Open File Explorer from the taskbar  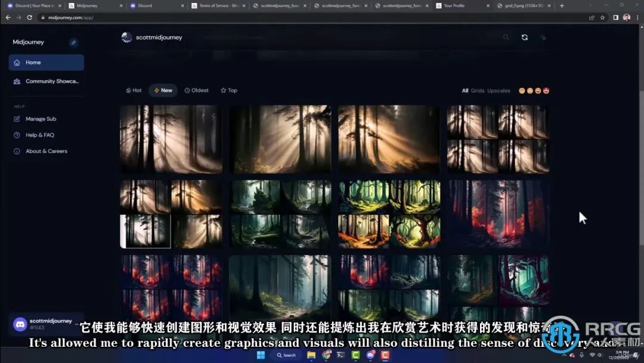click(311, 355)
